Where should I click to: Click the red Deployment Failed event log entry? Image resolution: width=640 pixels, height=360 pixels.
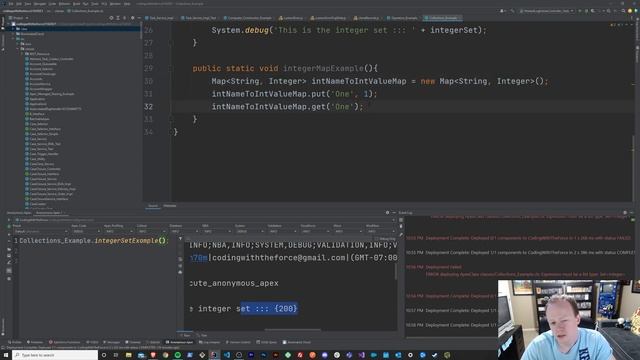click(x=444, y=267)
